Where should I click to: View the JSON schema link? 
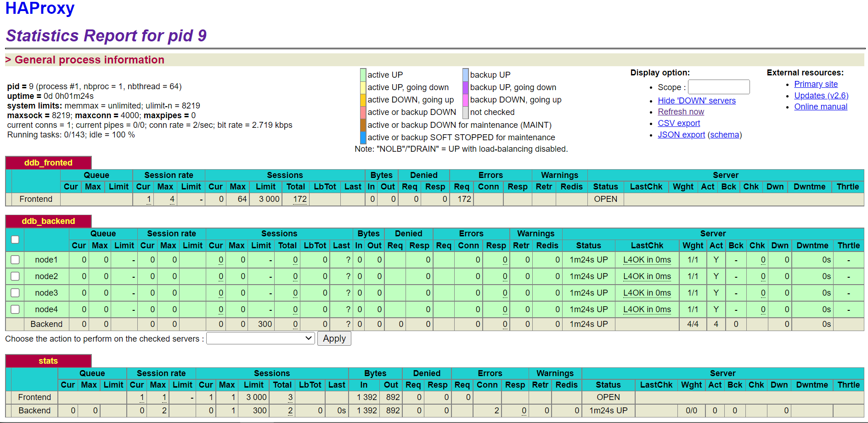pyautogui.click(x=724, y=135)
